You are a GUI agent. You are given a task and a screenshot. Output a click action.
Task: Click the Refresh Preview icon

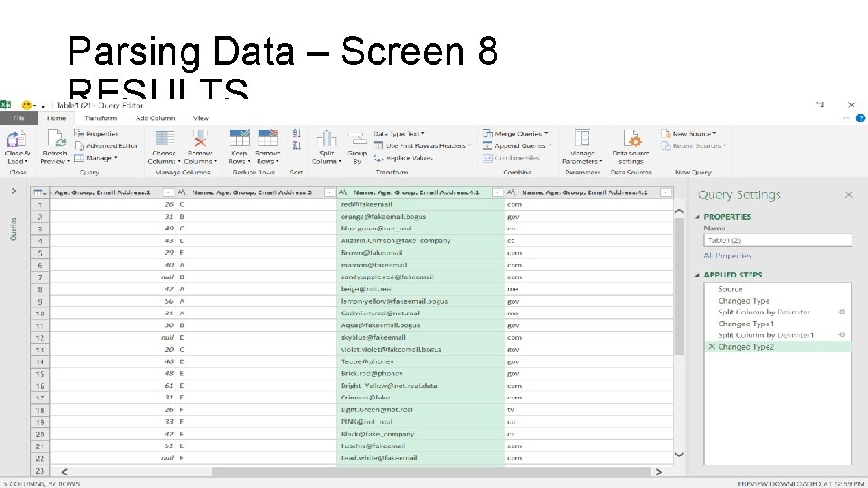pos(56,139)
